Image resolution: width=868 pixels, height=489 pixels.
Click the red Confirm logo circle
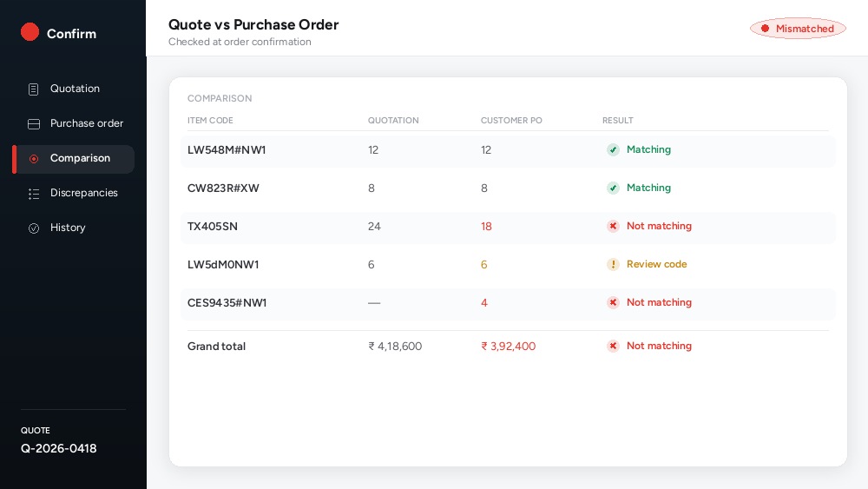[30, 32]
